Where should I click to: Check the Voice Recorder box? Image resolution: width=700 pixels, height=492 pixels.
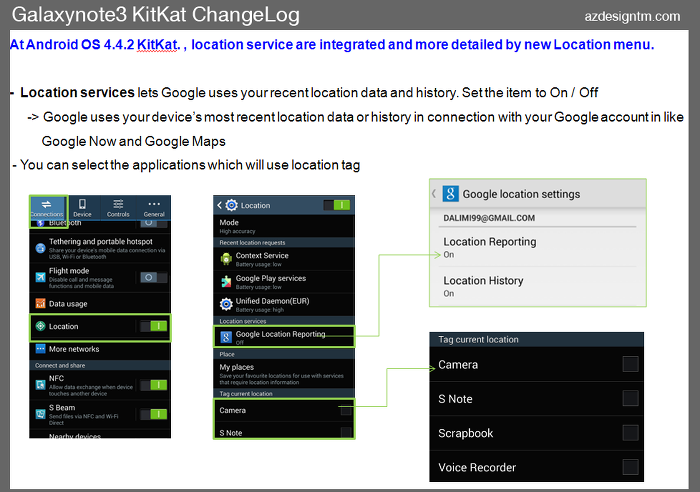(x=630, y=467)
